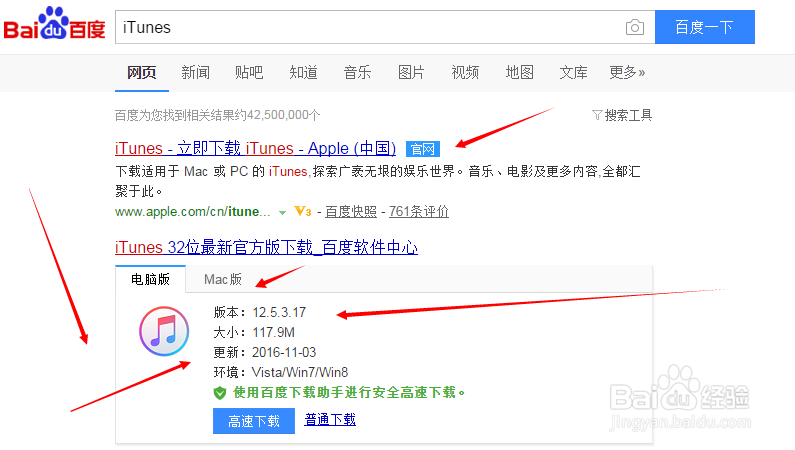795x450 pixels.
Task: Open the 761条评价 reviews link
Action: pyautogui.click(x=419, y=211)
